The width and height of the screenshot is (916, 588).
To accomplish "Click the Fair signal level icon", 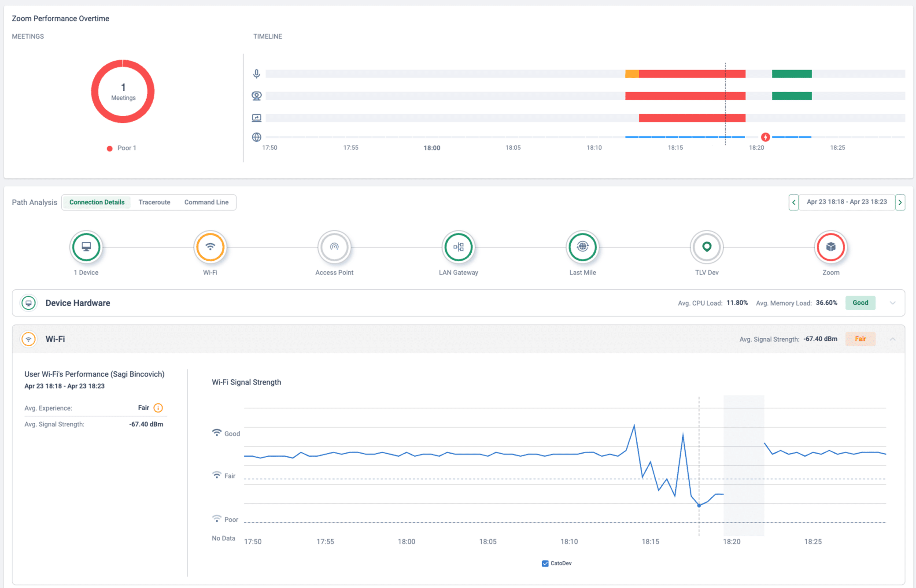I will click(217, 475).
